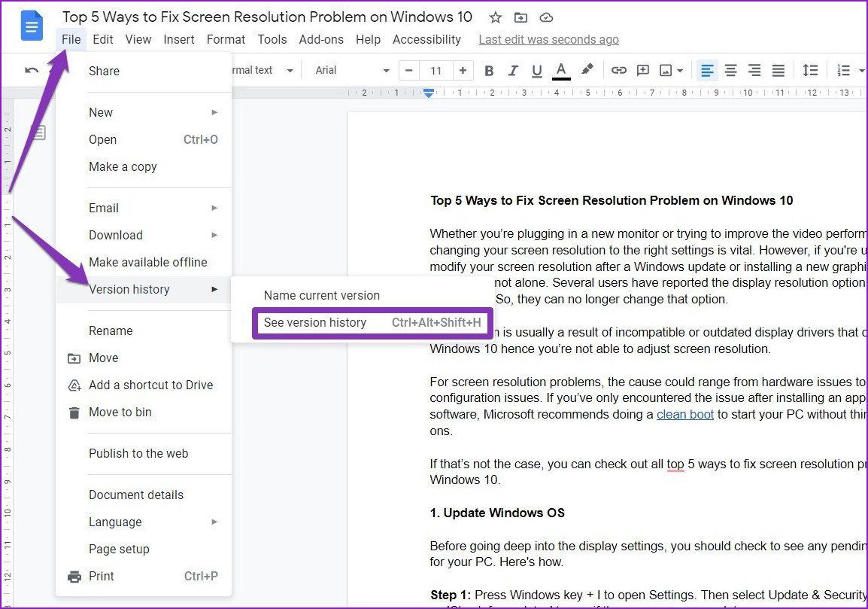This screenshot has height=609, width=868.
Task: Decrease the font size with minus
Action: pyautogui.click(x=409, y=70)
